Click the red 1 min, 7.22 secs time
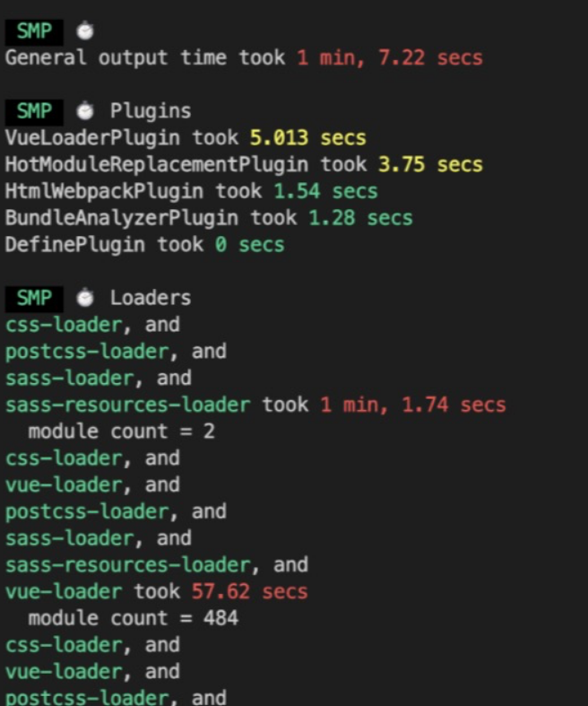Image resolution: width=588 pixels, height=706 pixels. click(389, 58)
